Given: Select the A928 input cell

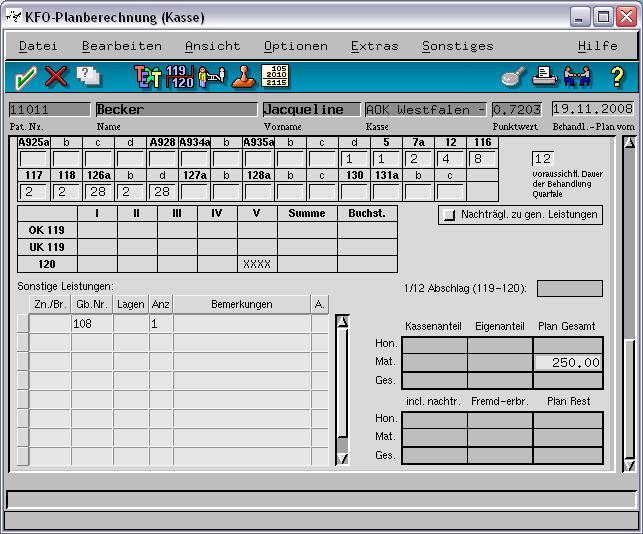Looking at the screenshot, I should (x=162, y=159).
